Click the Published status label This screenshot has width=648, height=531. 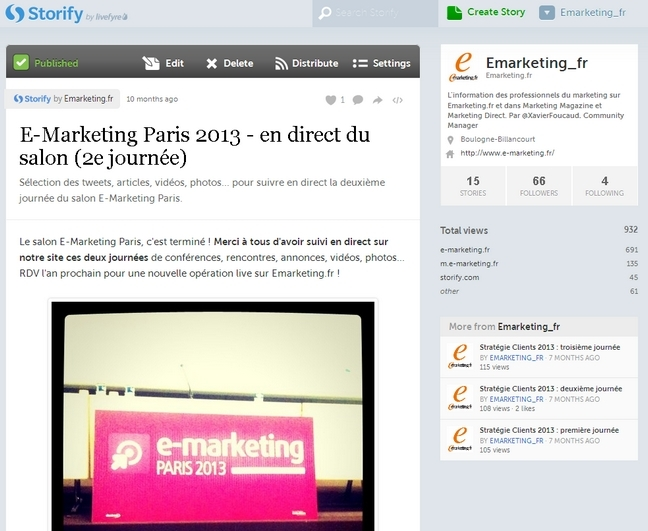click(x=56, y=63)
